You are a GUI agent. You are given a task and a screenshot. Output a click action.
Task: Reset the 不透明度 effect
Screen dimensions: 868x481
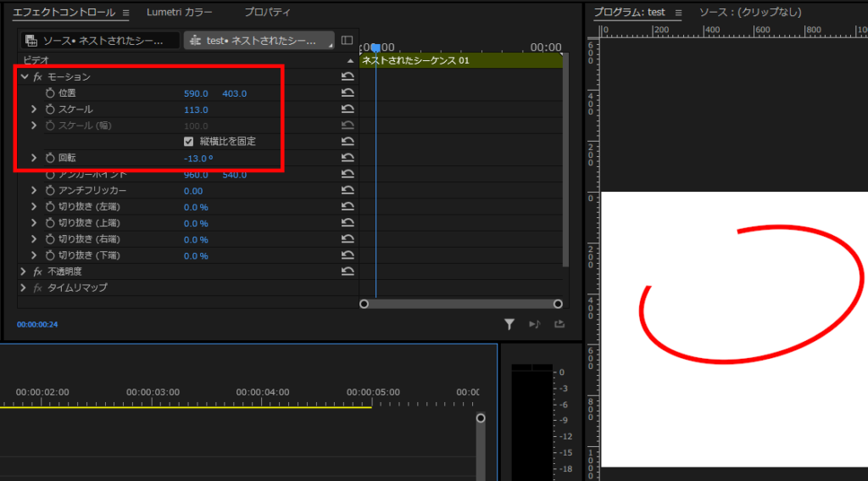[x=348, y=271]
